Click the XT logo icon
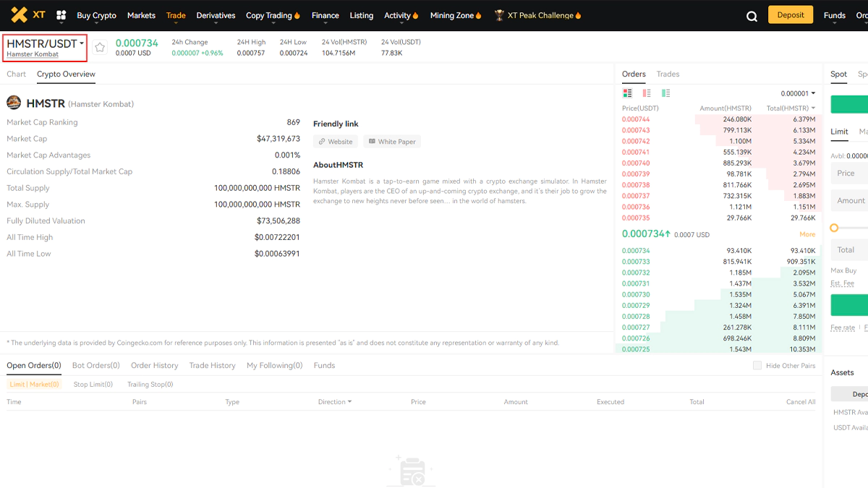The width and height of the screenshot is (868, 488). pyautogui.click(x=20, y=15)
